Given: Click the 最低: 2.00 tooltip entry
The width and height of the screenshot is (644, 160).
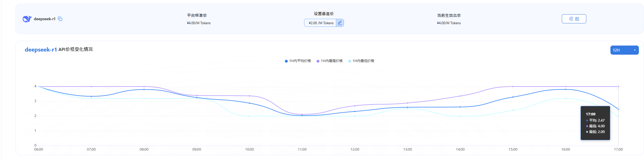Looking at the screenshot, I should (595, 132).
